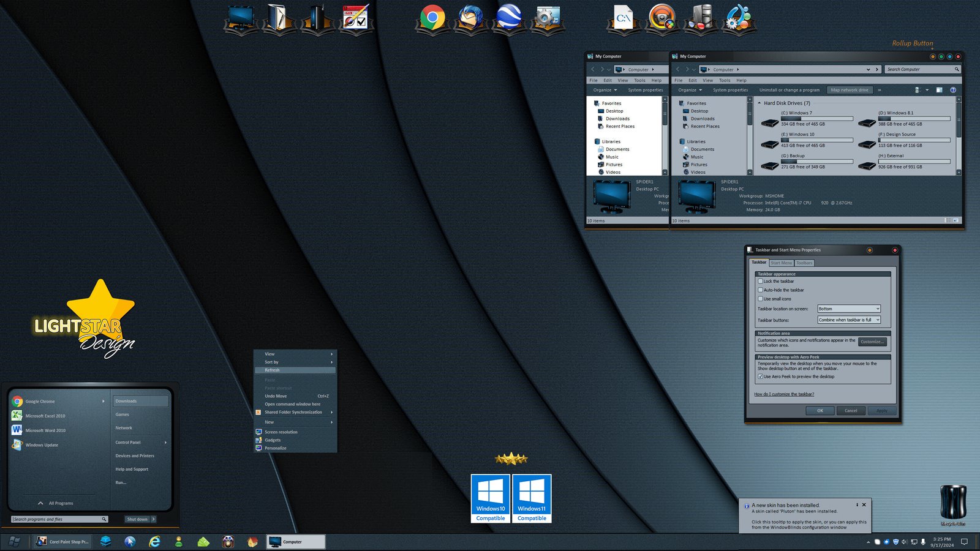Open Internet Explorer from the taskbar
Image resolution: width=980 pixels, height=551 pixels.
click(155, 542)
